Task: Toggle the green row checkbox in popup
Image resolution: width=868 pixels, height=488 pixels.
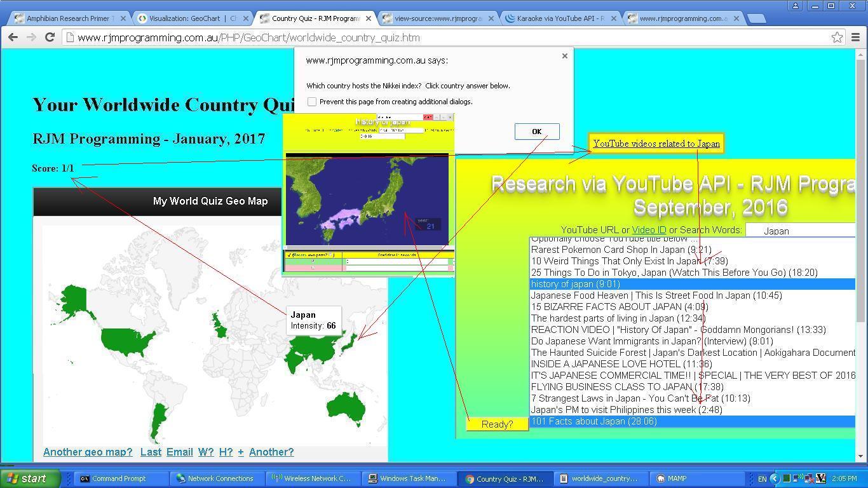Action: [x=312, y=261]
